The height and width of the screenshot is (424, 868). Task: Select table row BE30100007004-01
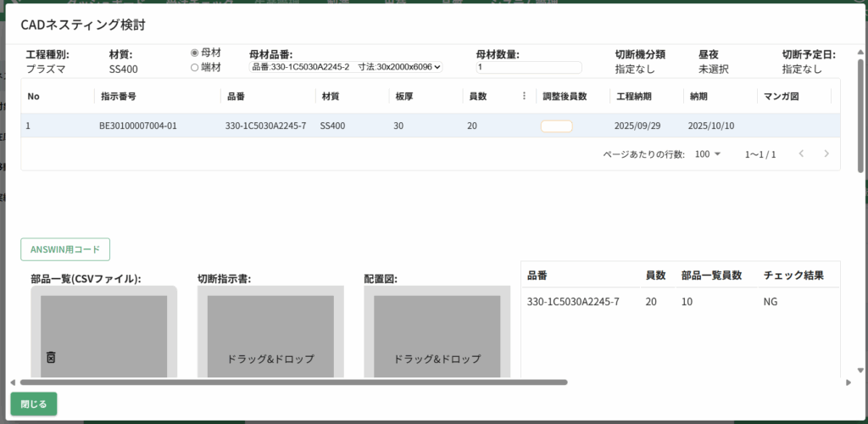click(x=137, y=126)
